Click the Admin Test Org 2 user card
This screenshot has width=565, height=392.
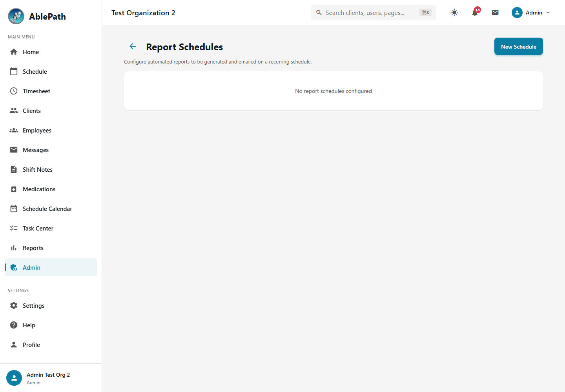coord(51,378)
